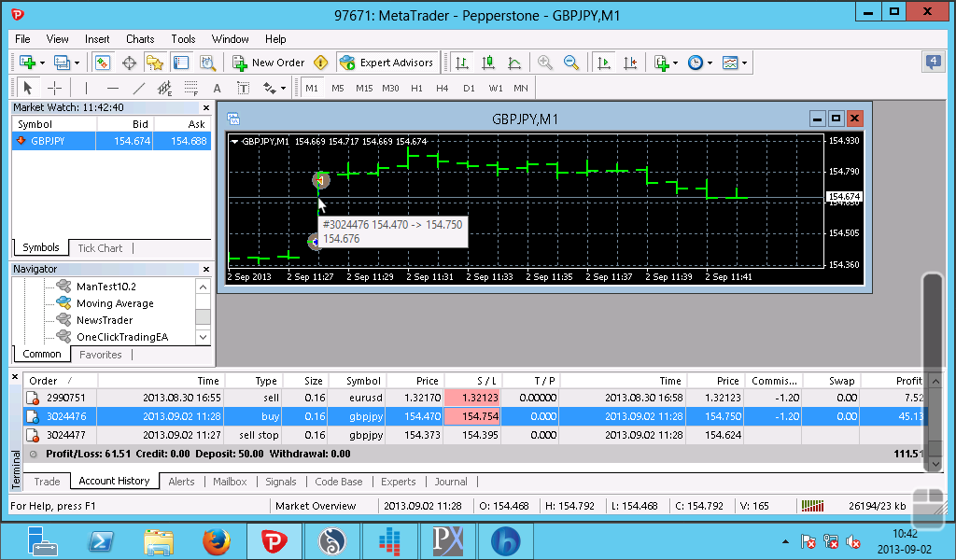Select the Horizontal Line drawing tool
The width and height of the screenshot is (956, 560).
coord(113,89)
